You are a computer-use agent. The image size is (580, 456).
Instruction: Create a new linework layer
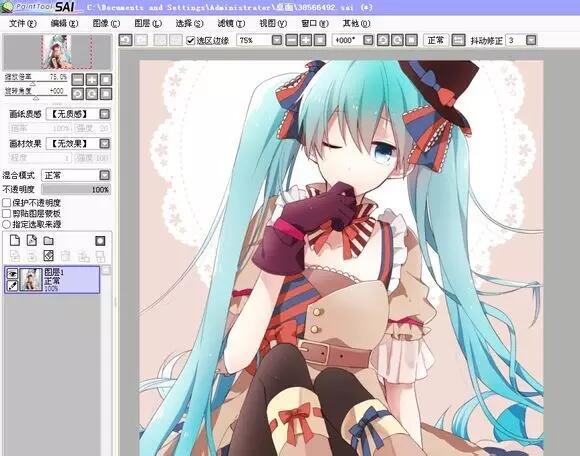[x=32, y=240]
